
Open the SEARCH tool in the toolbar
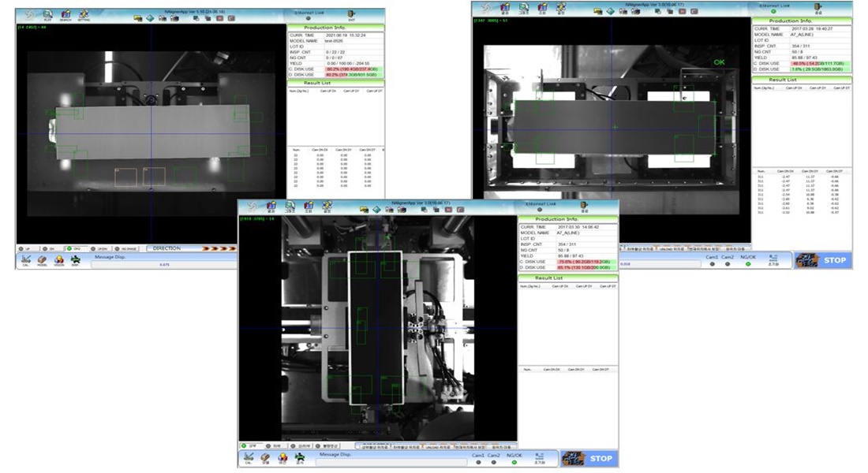[65, 15]
